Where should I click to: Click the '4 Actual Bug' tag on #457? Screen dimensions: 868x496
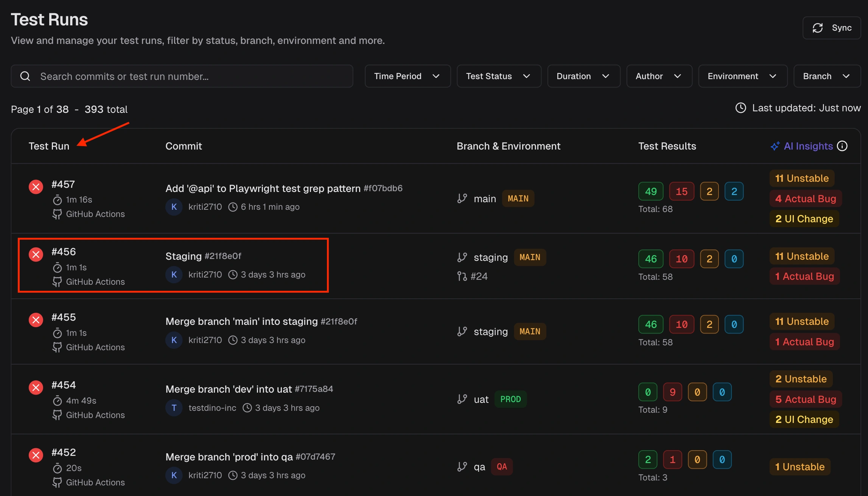pyautogui.click(x=806, y=199)
